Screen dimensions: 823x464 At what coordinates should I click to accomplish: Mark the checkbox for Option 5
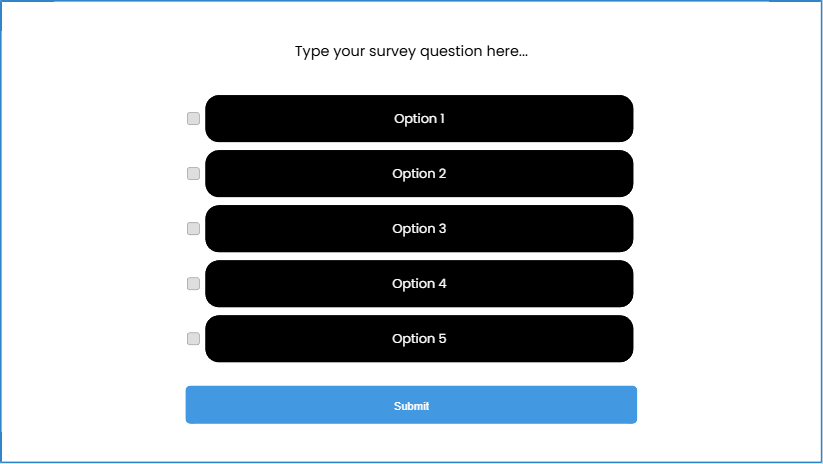tap(193, 339)
